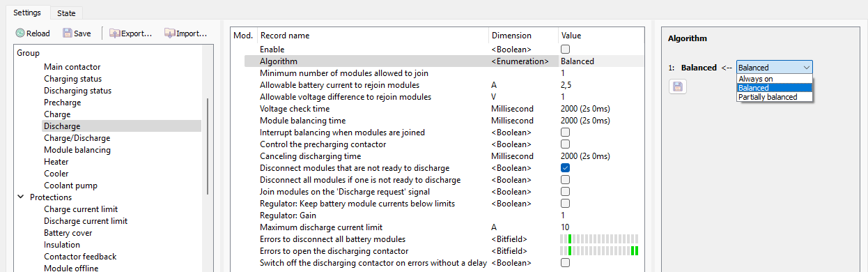
Task: Click the Group root tree item
Action: coord(29,53)
